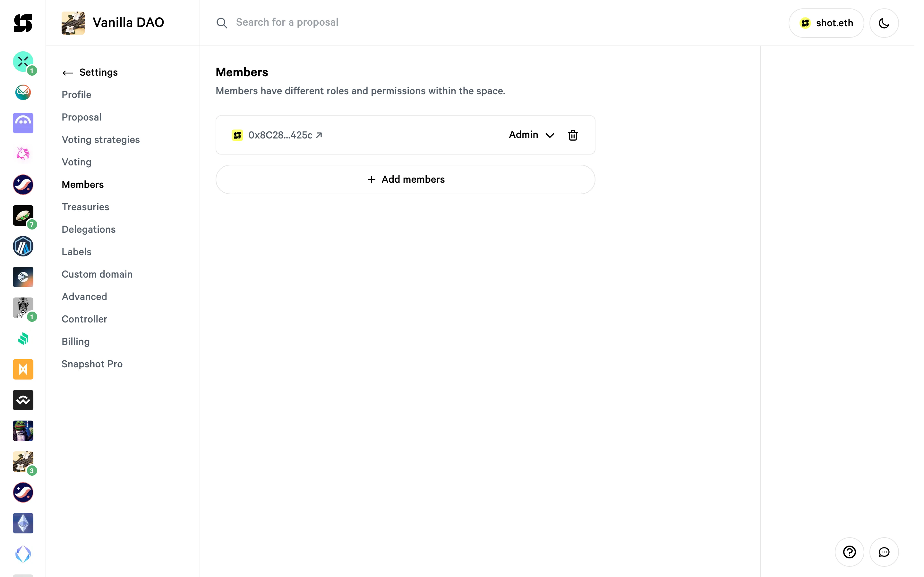Open the Custom domain settings section
The height and width of the screenshot is (577, 924).
pyautogui.click(x=97, y=274)
